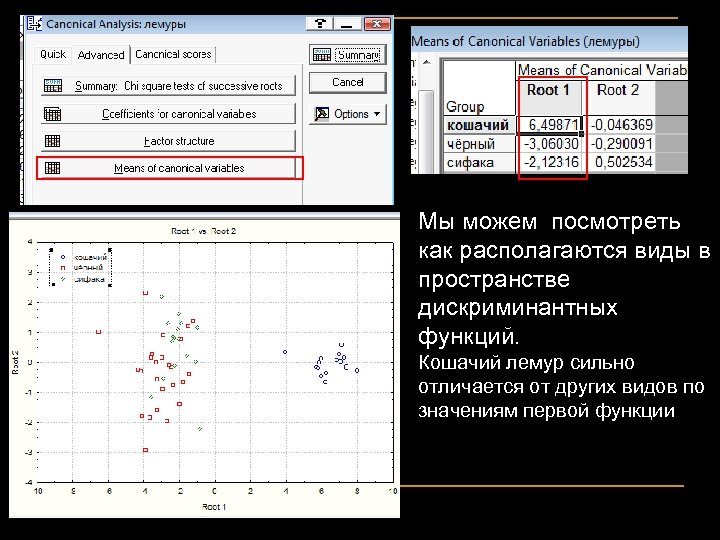This screenshot has height=540, width=720.
Task: Click the Summary button spreadsheet icon
Action: 321,55
